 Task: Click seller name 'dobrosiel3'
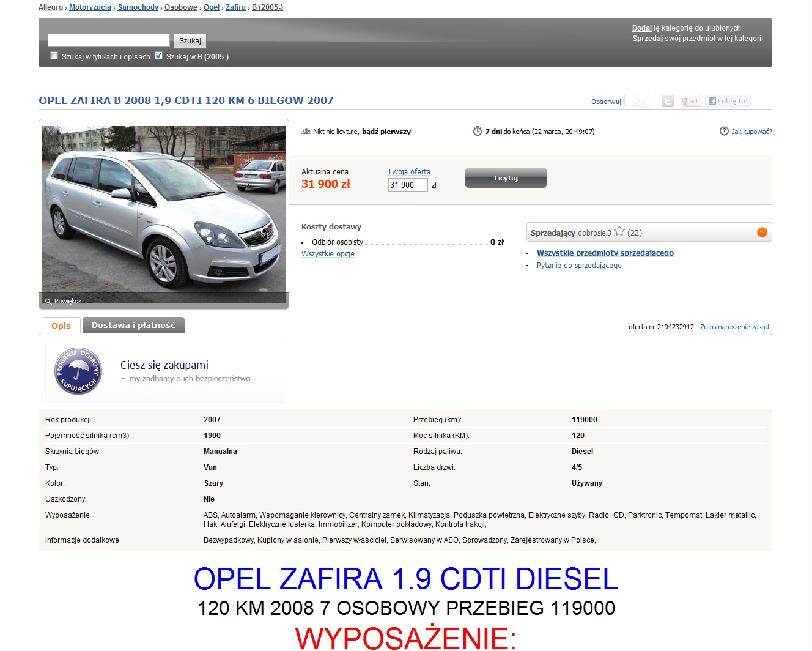pyautogui.click(x=594, y=232)
